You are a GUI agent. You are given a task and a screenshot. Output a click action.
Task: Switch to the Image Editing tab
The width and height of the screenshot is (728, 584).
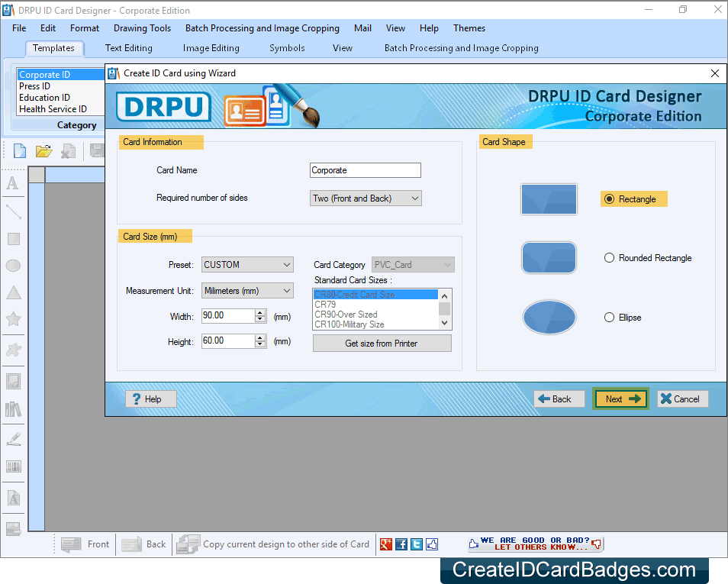tap(211, 48)
